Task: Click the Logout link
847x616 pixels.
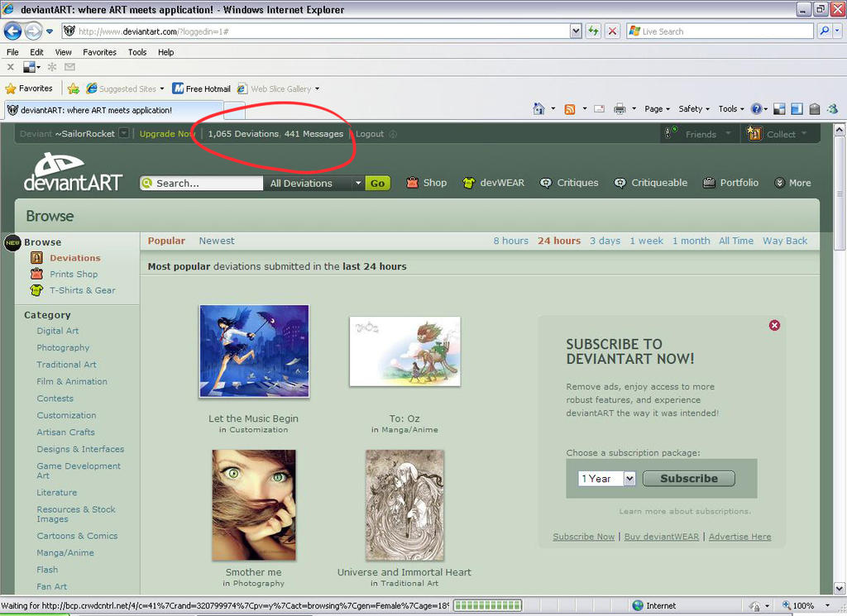Action: click(370, 134)
